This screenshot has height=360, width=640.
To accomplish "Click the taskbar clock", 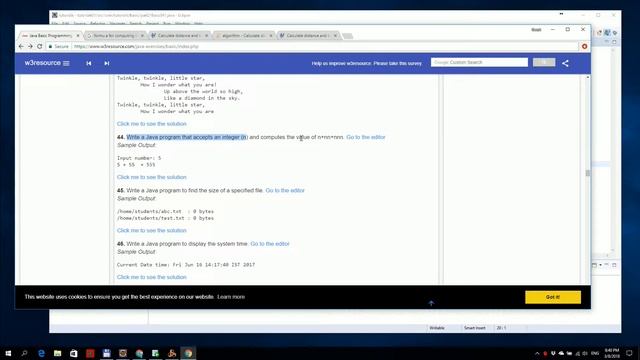I will click(x=612, y=353).
